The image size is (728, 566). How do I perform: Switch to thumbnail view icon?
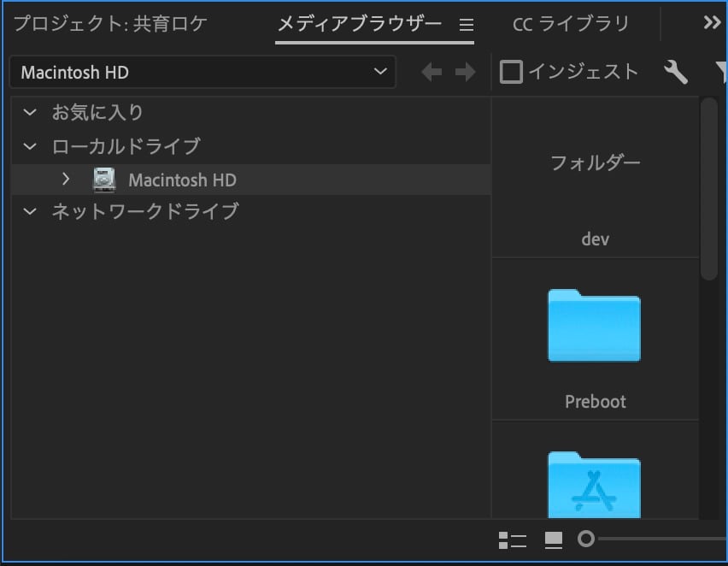coord(554,540)
